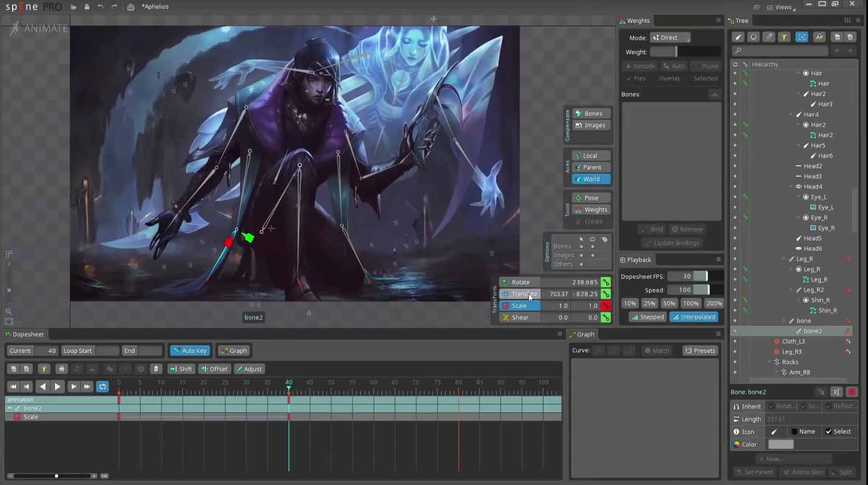
Task: Play the animation forward
Action: click(x=58, y=387)
